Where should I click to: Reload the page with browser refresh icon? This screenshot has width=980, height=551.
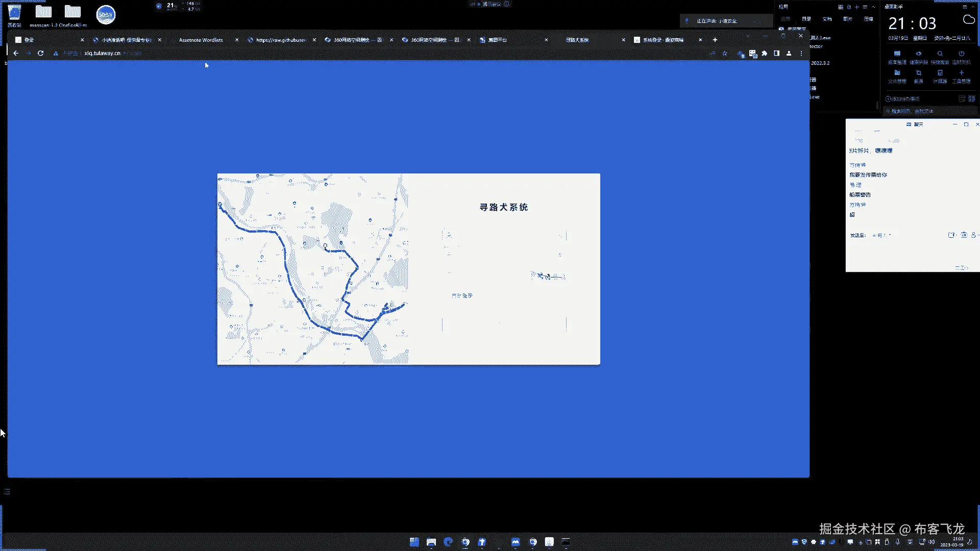[x=40, y=53]
